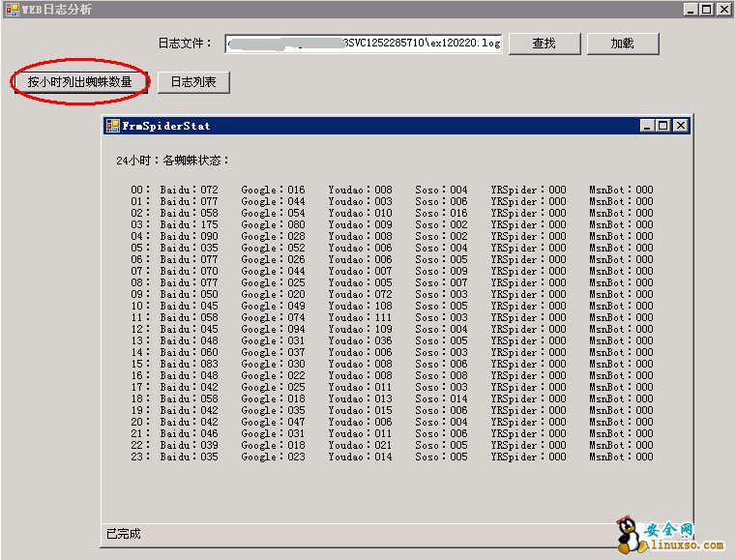Minimize the FrmSpiderStat window
This screenshot has width=736, height=560.
click(x=647, y=126)
